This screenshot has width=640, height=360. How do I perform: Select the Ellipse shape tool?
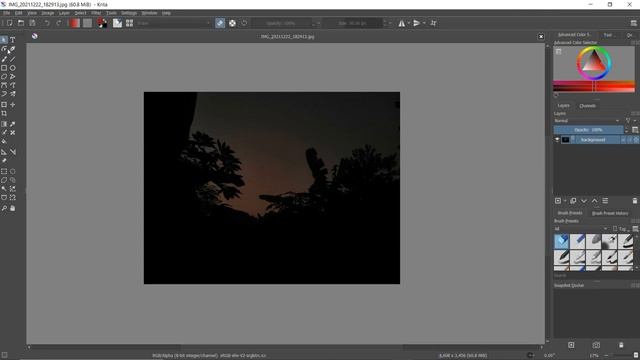pyautogui.click(x=13, y=68)
